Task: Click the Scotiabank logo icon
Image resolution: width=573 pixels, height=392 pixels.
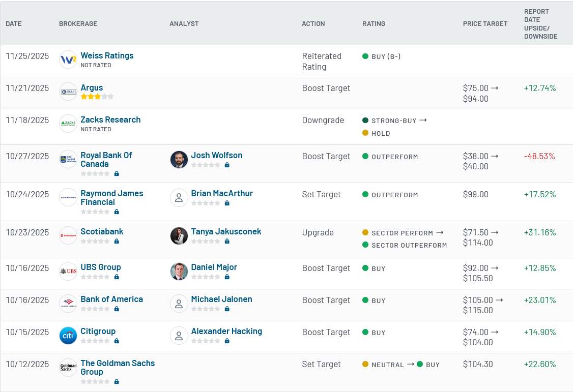Action: pos(68,235)
